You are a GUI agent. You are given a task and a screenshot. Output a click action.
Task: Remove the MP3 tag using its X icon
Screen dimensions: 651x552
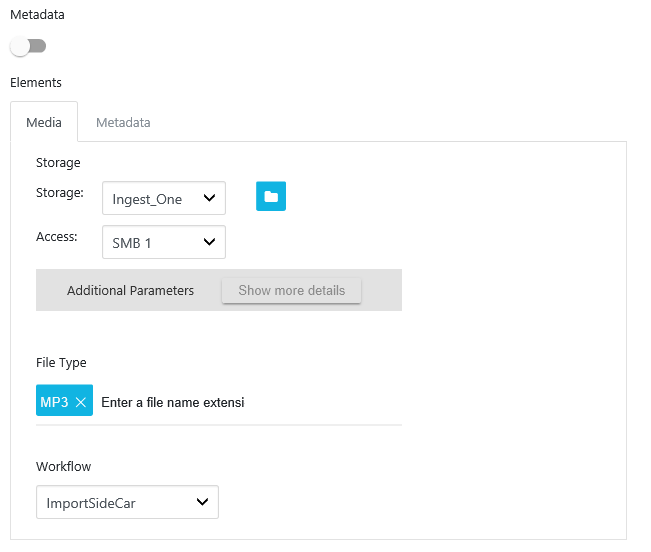(x=81, y=402)
